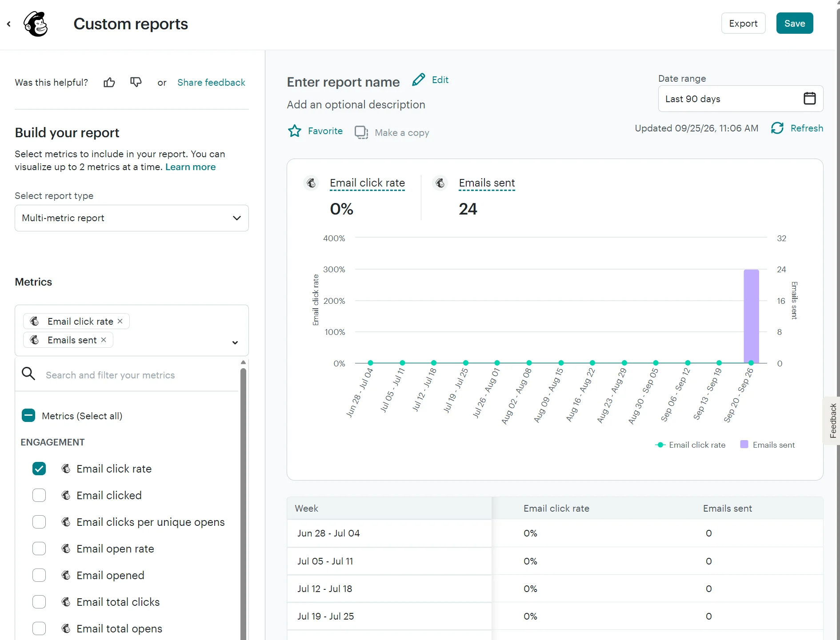This screenshot has width=840, height=640.
Task: Give thumbs up feedback
Action: pos(109,83)
